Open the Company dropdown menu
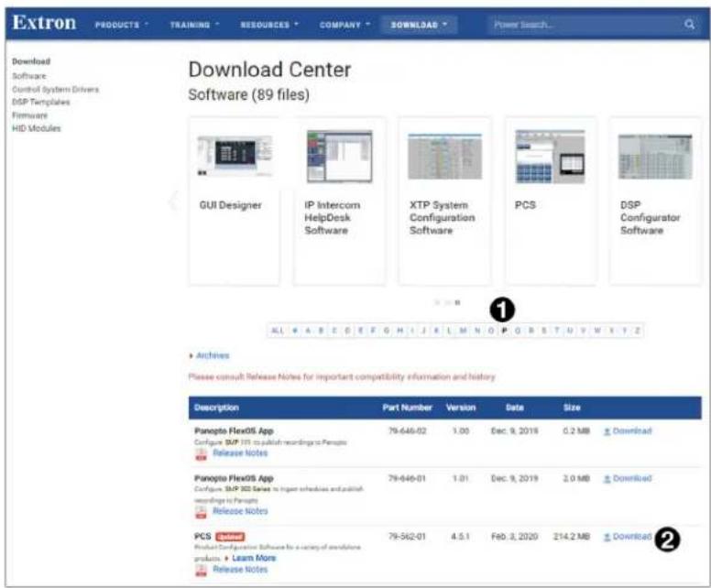The width and height of the screenshot is (711, 588). coord(345,25)
